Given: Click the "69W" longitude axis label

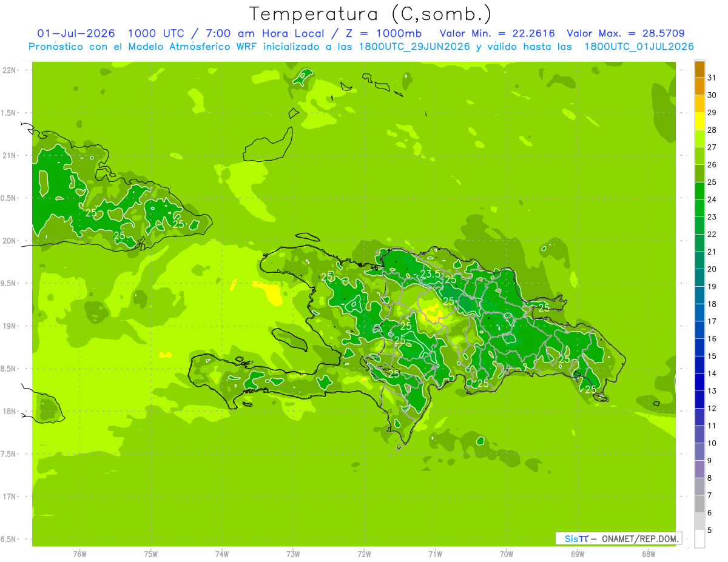Looking at the screenshot, I should (x=578, y=554).
